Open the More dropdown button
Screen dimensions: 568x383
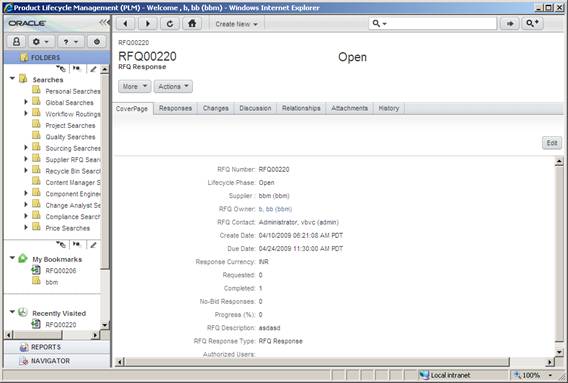[134, 87]
